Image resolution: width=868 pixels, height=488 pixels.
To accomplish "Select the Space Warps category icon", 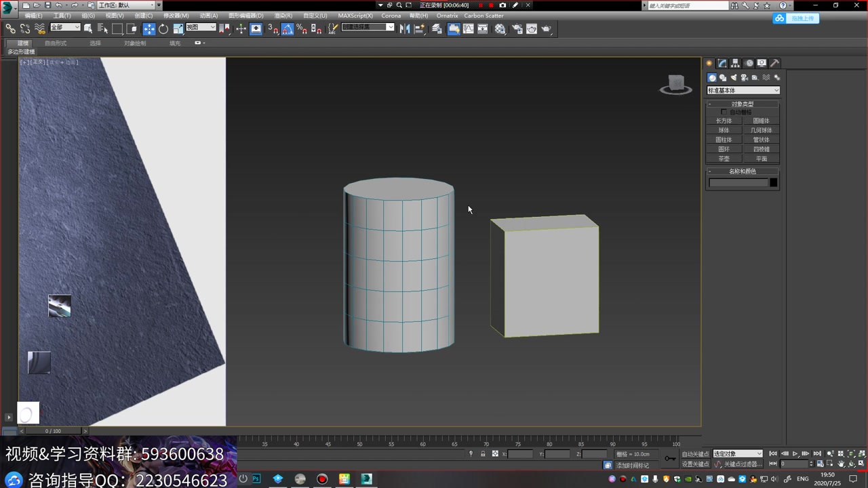I will point(766,77).
